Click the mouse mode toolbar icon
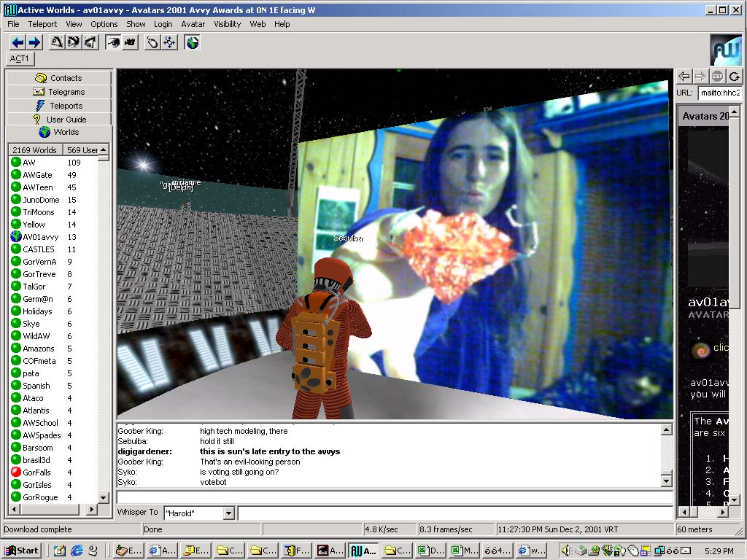This screenshot has height=560, width=747. point(152,42)
